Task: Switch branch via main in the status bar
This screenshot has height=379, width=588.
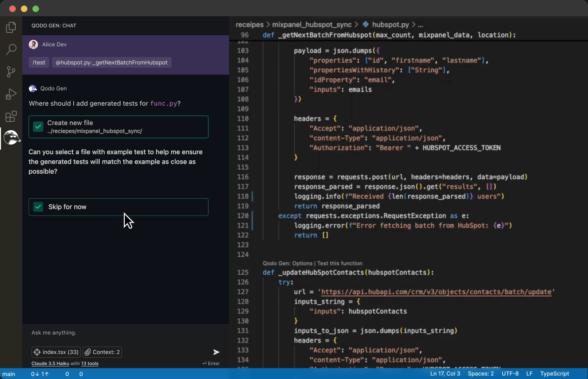Action: (9, 374)
